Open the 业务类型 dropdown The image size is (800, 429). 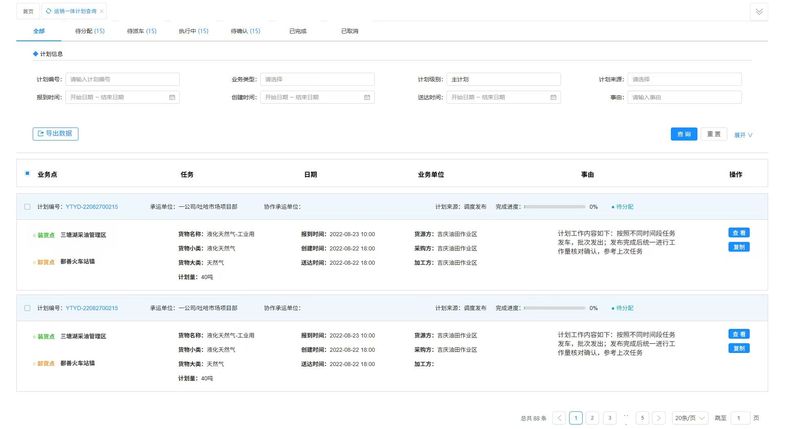click(x=317, y=79)
